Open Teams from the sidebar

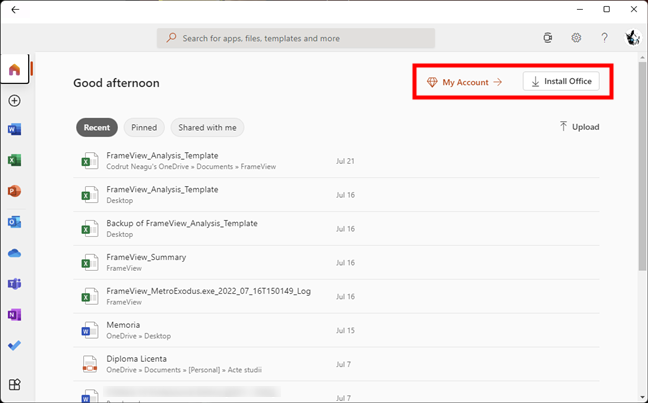14,284
